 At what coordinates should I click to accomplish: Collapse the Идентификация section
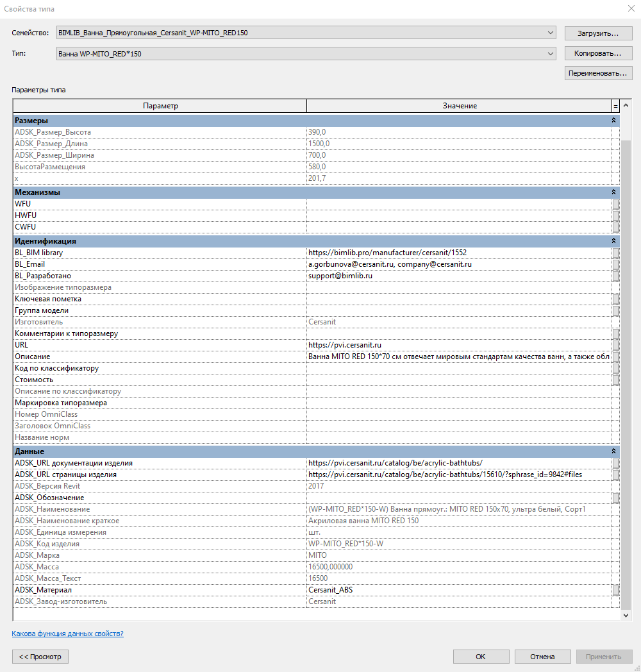pos(613,241)
